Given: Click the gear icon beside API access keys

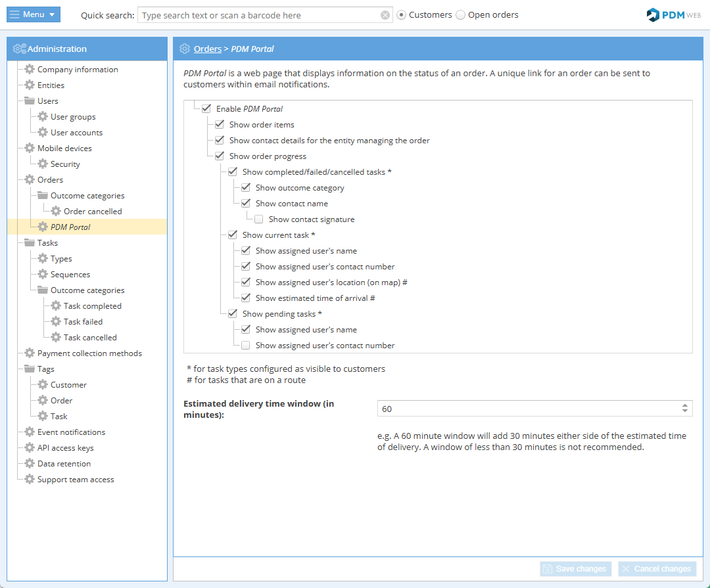Looking at the screenshot, I should point(30,448).
